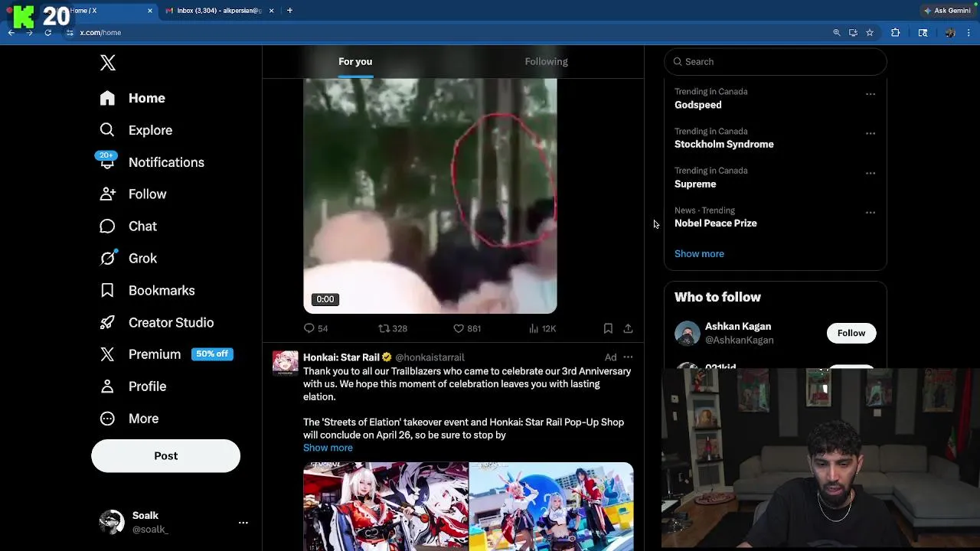Viewport: 980px width, 551px height.
Task: Reload the x.com page
Action: pyautogui.click(x=47, y=33)
